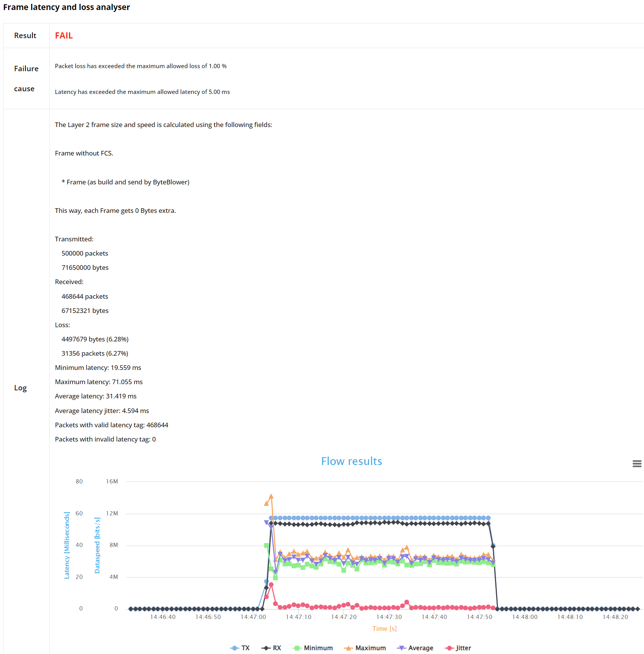Click the Flow results chart title
This screenshot has height=654, width=644.
tap(352, 461)
